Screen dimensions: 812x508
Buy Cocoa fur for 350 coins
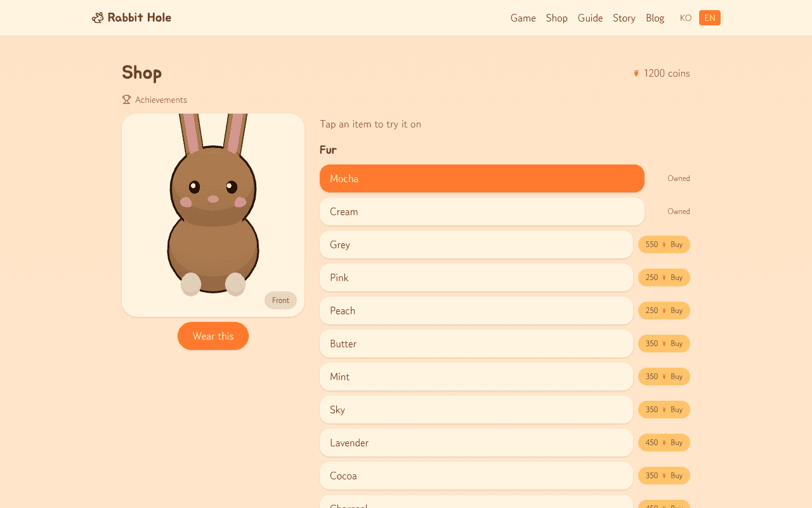coord(664,476)
